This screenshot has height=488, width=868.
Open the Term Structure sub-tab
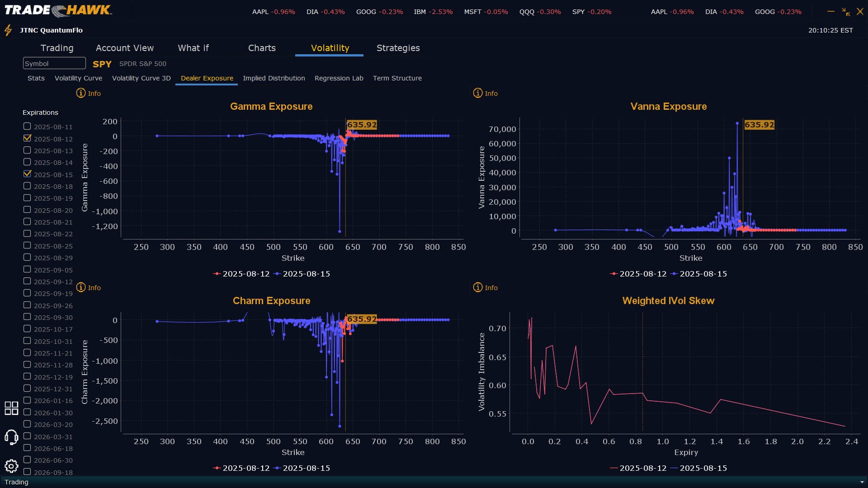[x=397, y=78]
